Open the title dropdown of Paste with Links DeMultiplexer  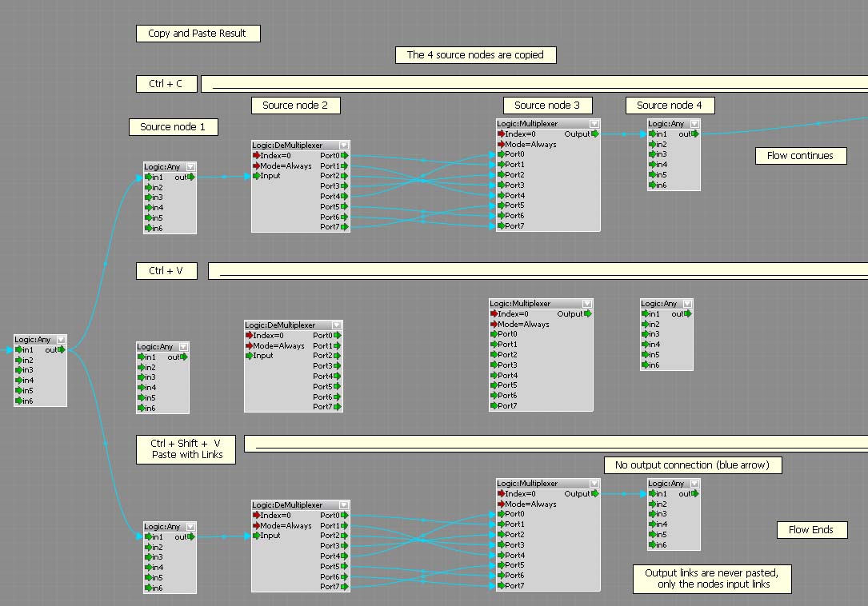[344, 504]
